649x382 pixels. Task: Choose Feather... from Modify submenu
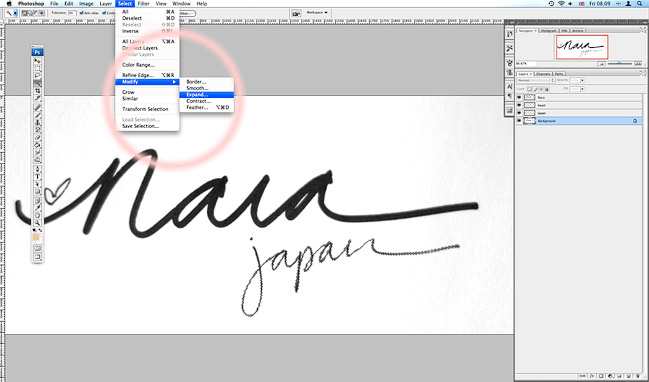pos(207,108)
